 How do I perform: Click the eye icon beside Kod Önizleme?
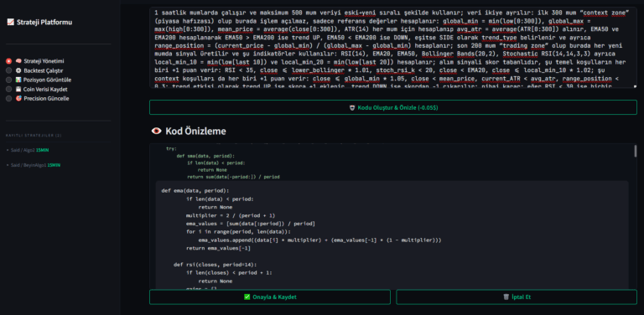point(157,132)
